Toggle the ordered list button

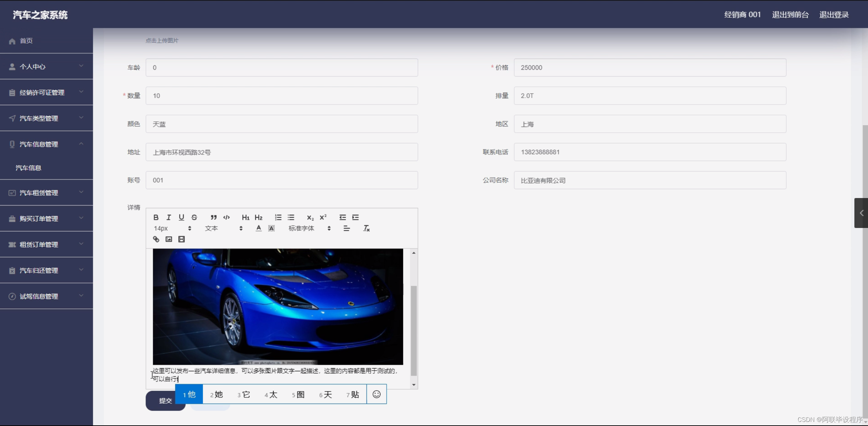[278, 217]
